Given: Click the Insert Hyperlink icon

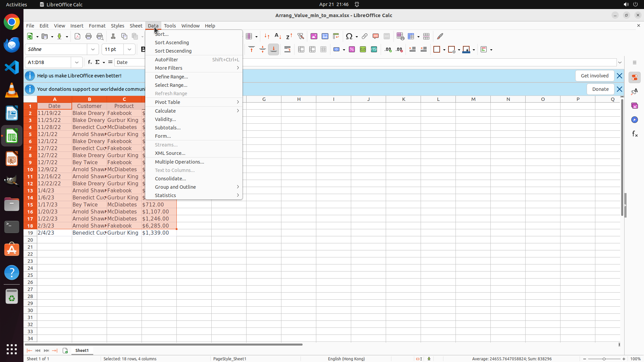Looking at the screenshot, I should tap(365, 36).
